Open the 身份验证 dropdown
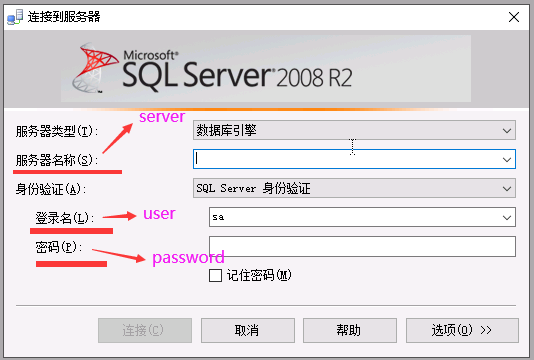Viewport: 534px width, 360px height. [x=354, y=188]
